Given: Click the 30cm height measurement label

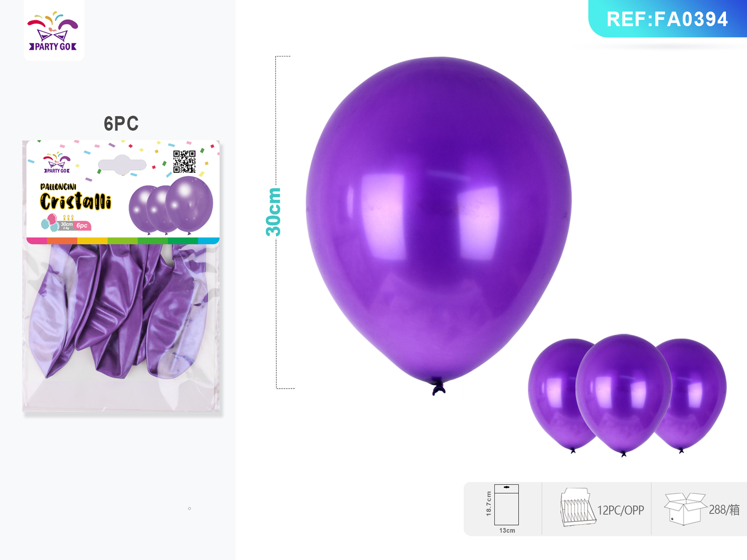Looking at the screenshot, I should point(274,212).
